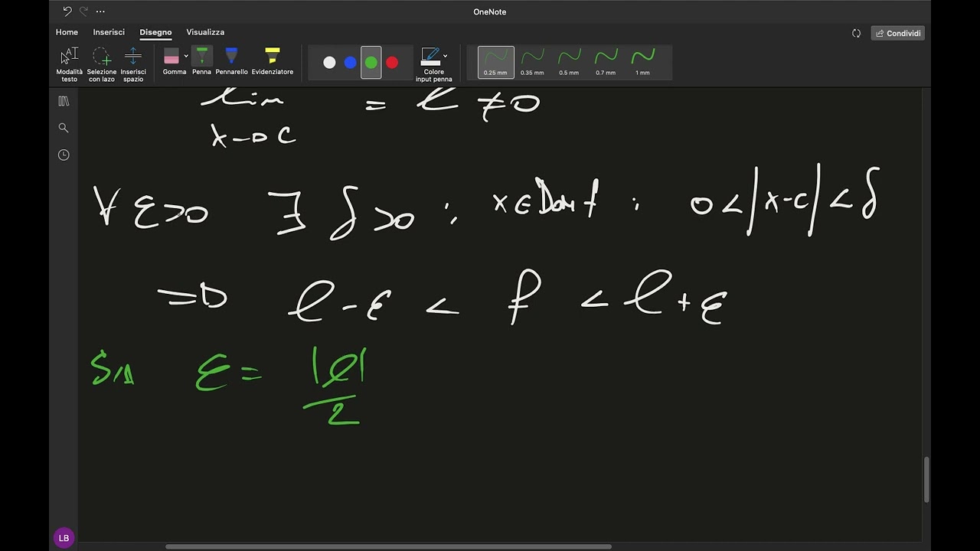980x551 pixels.
Task: Choose the Evidenziatore highlighter tool
Action: 273,61
